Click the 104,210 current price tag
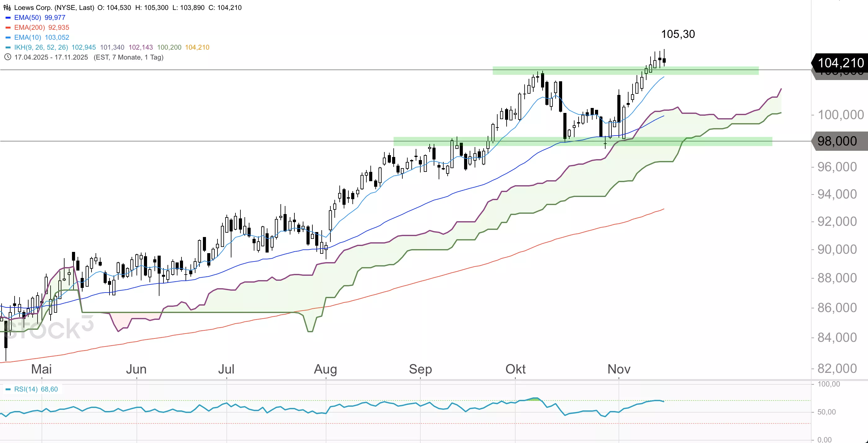The height and width of the screenshot is (443, 868). point(840,63)
